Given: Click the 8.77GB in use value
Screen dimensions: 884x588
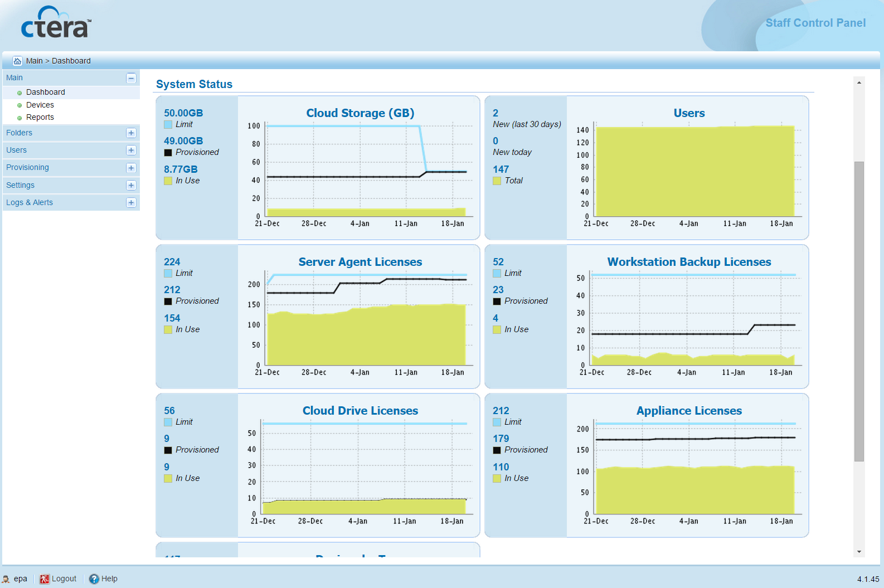Looking at the screenshot, I should pyautogui.click(x=181, y=169).
